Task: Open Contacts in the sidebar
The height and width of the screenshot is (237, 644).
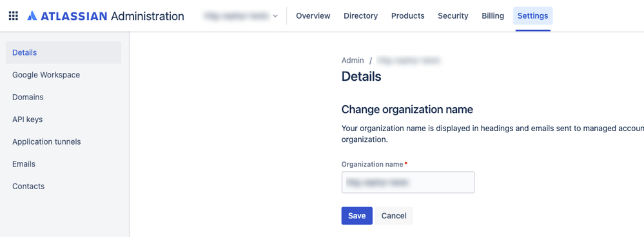Action: 63,186
